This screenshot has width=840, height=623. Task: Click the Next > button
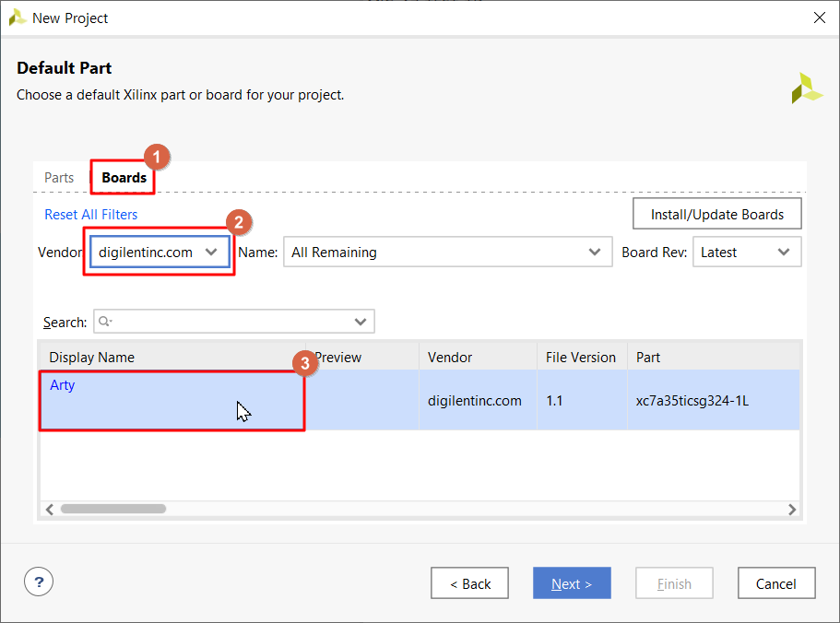point(572,582)
